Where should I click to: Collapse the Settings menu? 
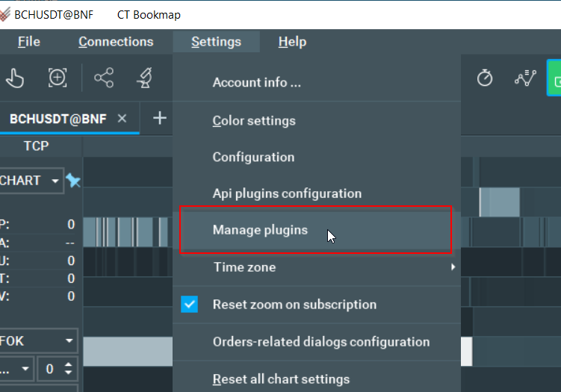tap(216, 42)
